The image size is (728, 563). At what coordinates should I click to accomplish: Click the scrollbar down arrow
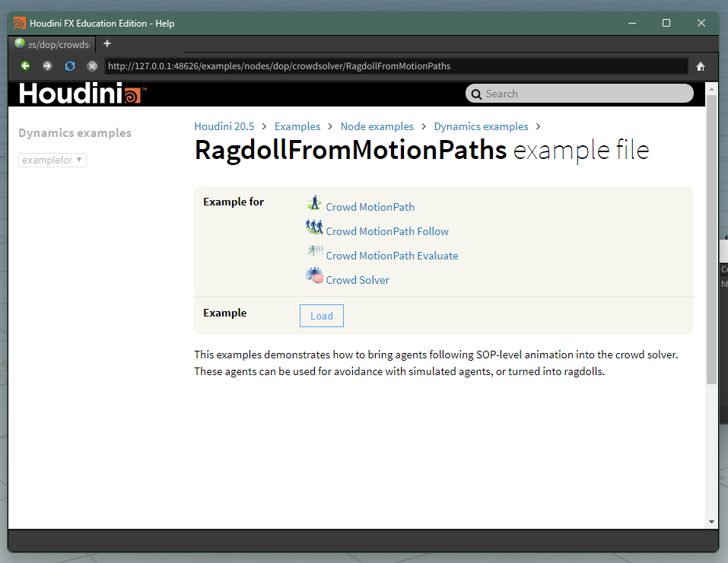tap(711, 522)
